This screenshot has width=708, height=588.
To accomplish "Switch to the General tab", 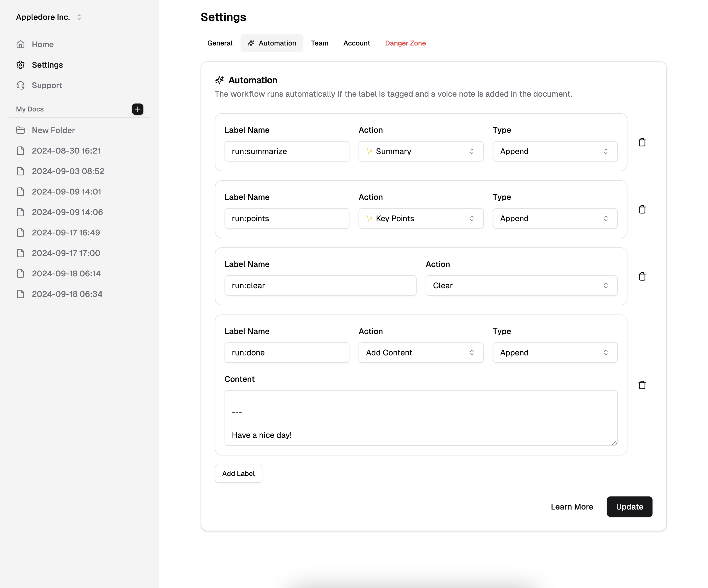I will pos(219,43).
